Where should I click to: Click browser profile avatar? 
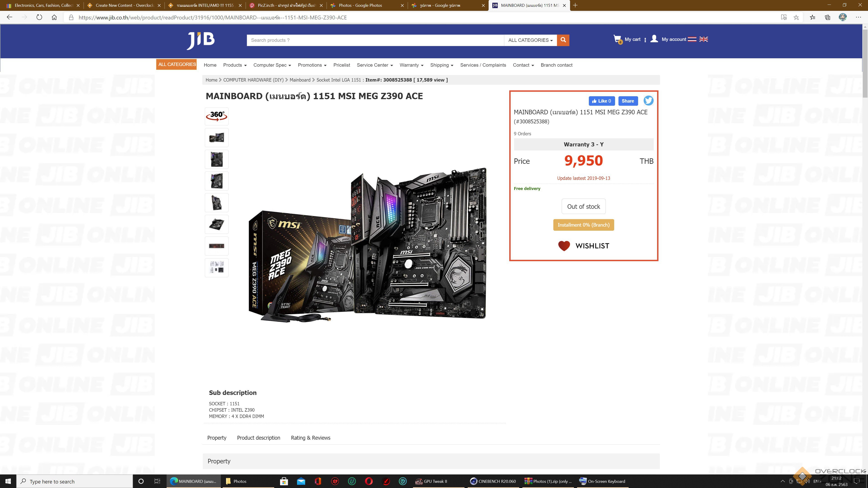[x=843, y=17]
